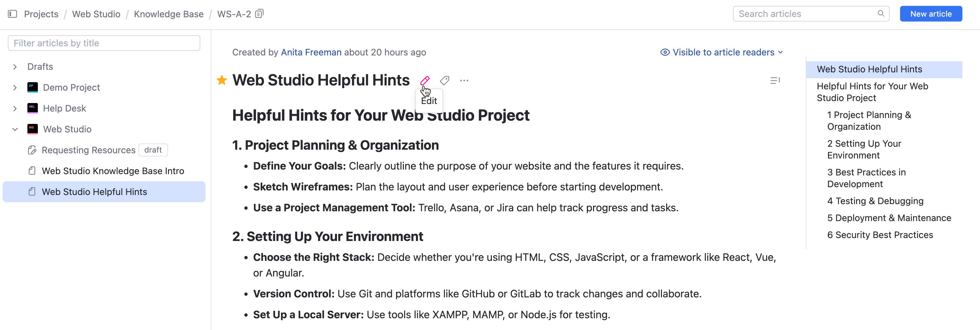Click the magnifier icon in search box
Viewport: 980px width, 330px height.
(881, 14)
